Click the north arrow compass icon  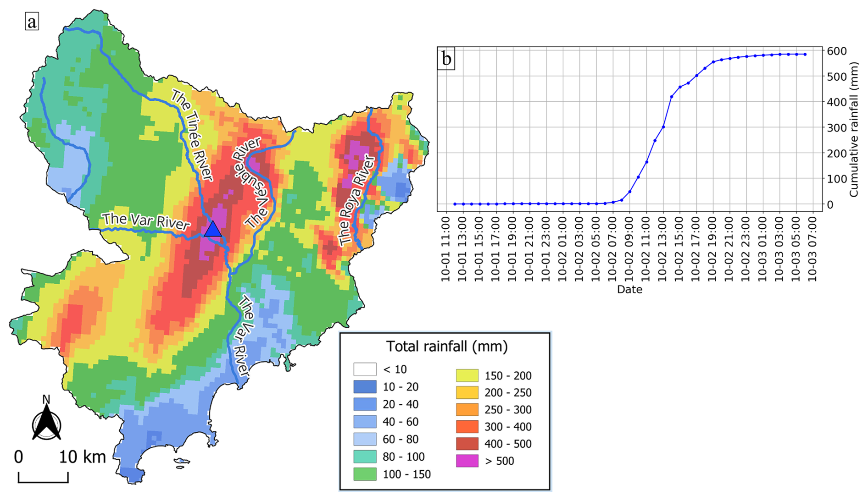[46, 421]
